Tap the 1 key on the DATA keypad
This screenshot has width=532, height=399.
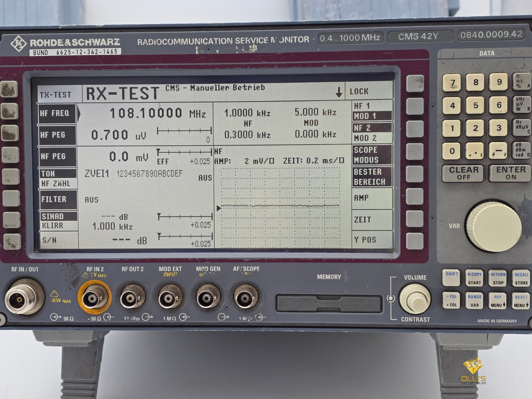tap(453, 128)
